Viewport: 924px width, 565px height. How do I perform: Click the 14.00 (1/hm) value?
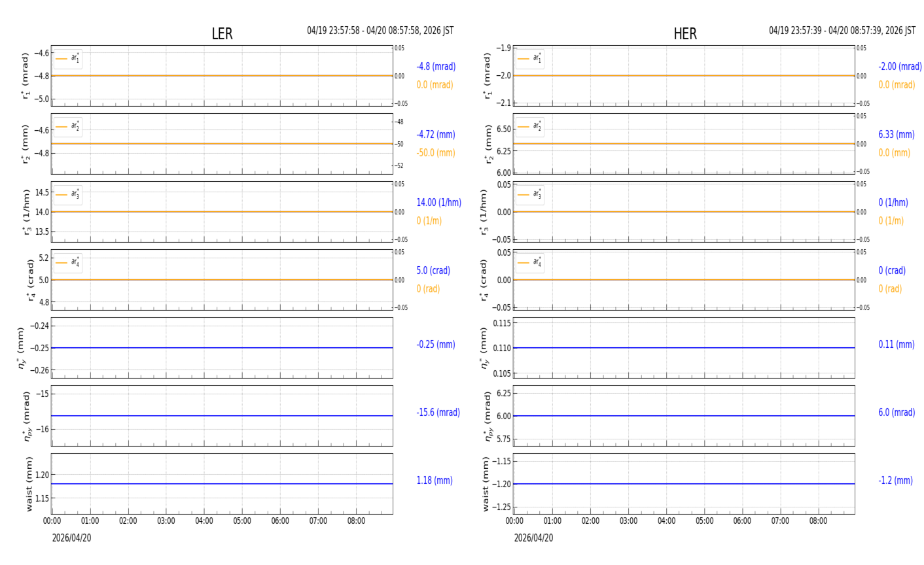click(438, 203)
